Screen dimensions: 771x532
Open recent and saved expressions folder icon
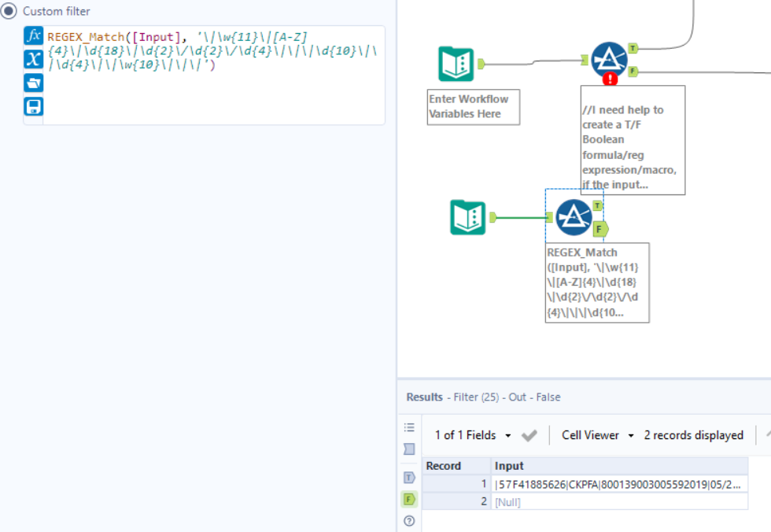click(x=33, y=83)
